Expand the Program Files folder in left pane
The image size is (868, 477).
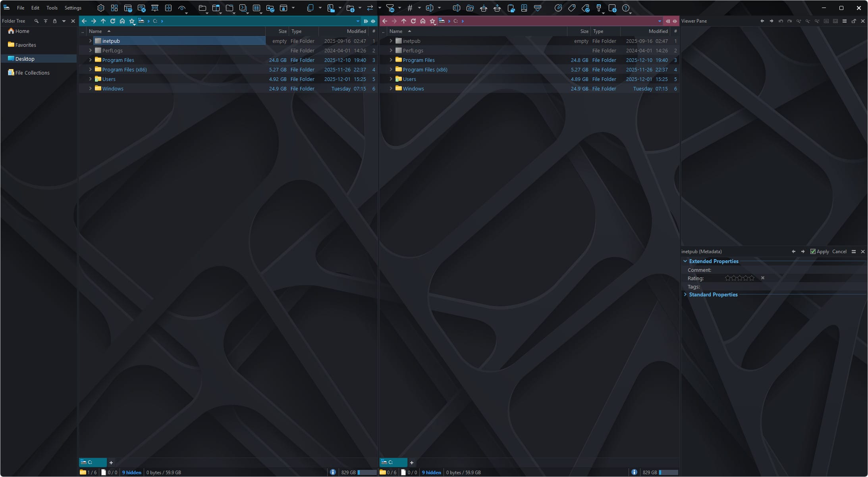[90, 60]
